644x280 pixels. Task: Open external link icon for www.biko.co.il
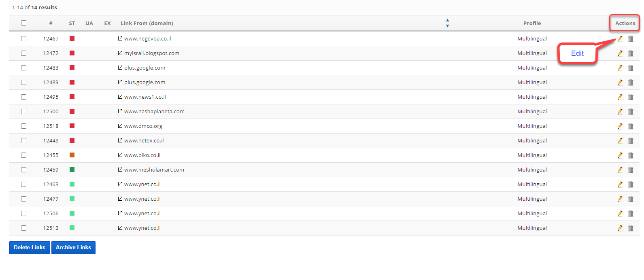[120, 155]
